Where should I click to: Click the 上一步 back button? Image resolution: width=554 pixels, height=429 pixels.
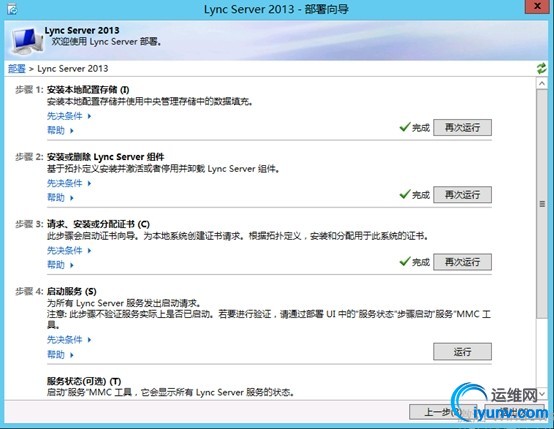[x=443, y=412]
